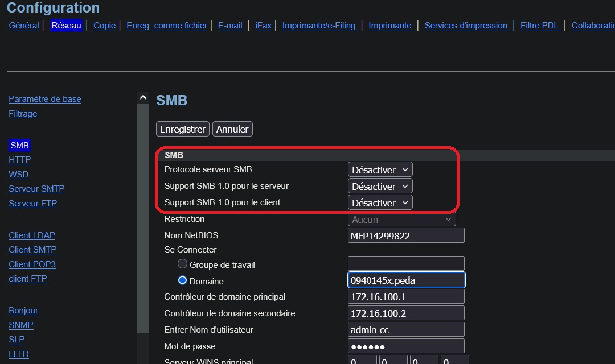Image resolution: width=615 pixels, height=364 pixels.
Task: Open Support SMB 1.0 pour le client dropdown
Action: click(x=380, y=202)
